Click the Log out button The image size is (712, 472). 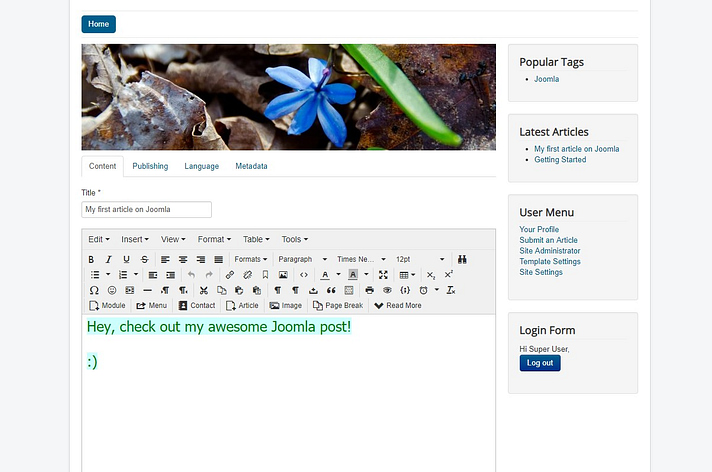(x=540, y=363)
